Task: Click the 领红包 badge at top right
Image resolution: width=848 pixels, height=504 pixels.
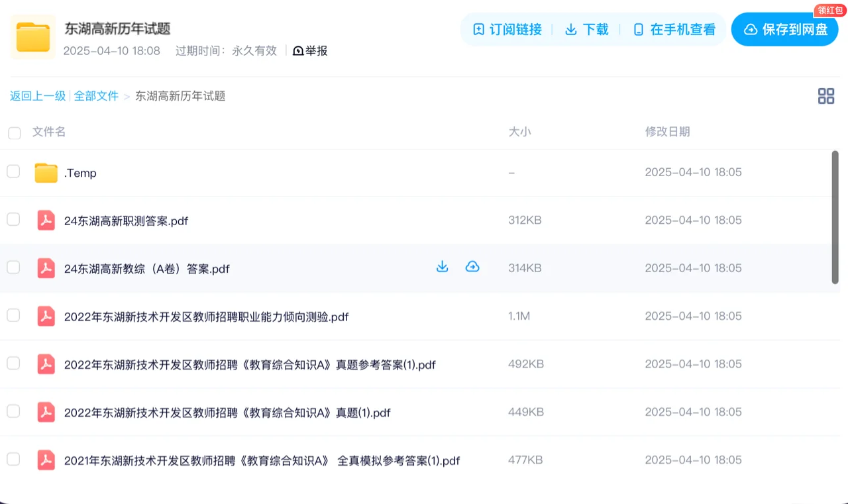Action: coord(831,10)
